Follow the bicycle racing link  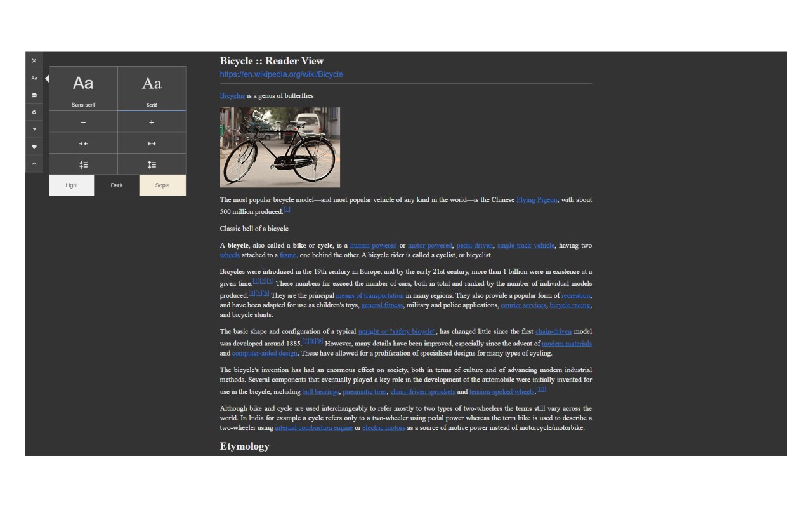(570, 305)
